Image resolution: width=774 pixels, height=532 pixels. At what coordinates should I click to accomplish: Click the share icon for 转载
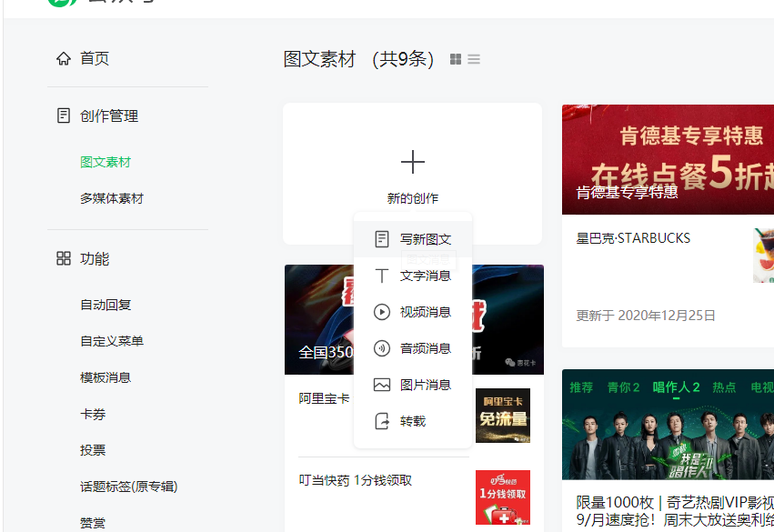[382, 421]
